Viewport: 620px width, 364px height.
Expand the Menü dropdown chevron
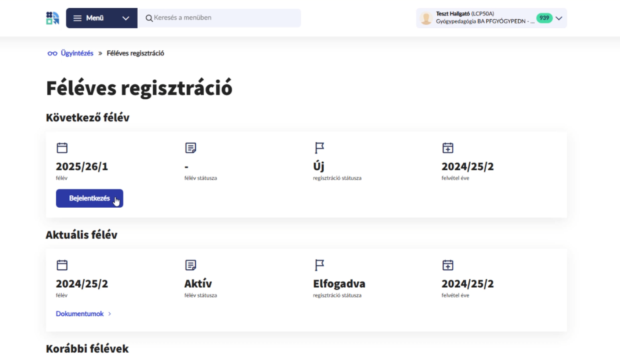point(125,18)
